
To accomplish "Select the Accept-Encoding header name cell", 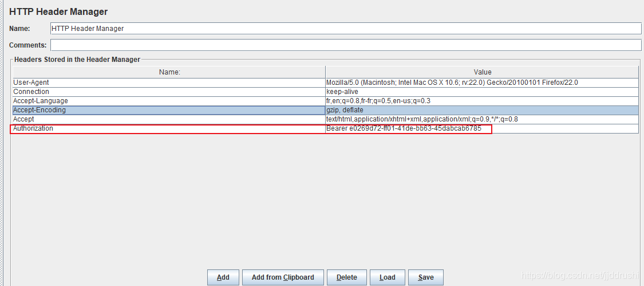I will point(169,110).
